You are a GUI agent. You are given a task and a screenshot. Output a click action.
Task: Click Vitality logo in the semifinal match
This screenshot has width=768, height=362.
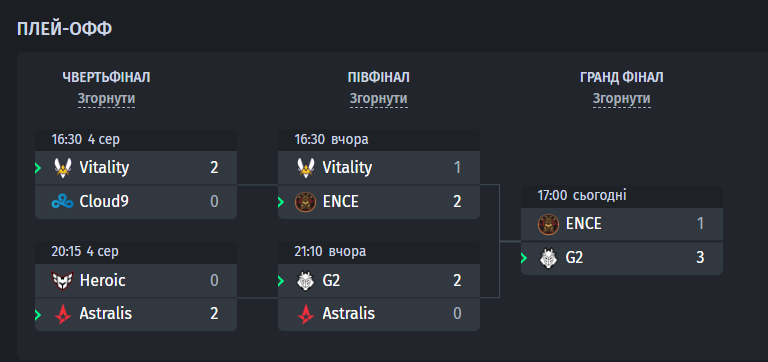point(306,168)
